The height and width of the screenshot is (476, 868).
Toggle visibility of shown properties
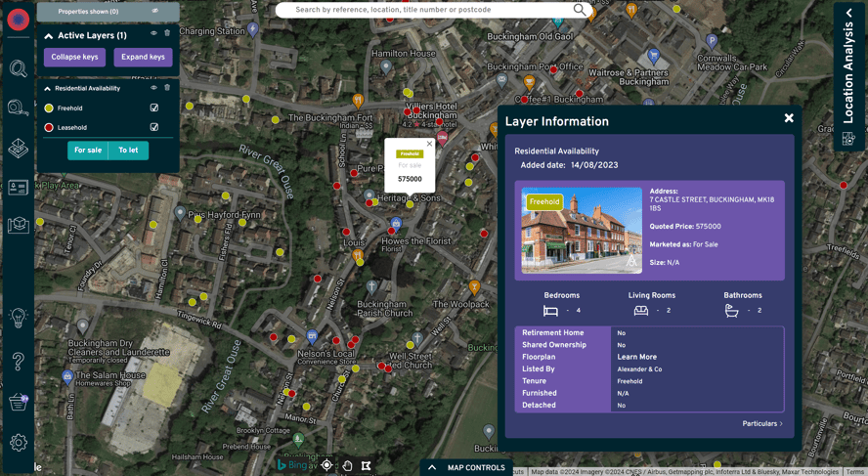click(x=155, y=11)
